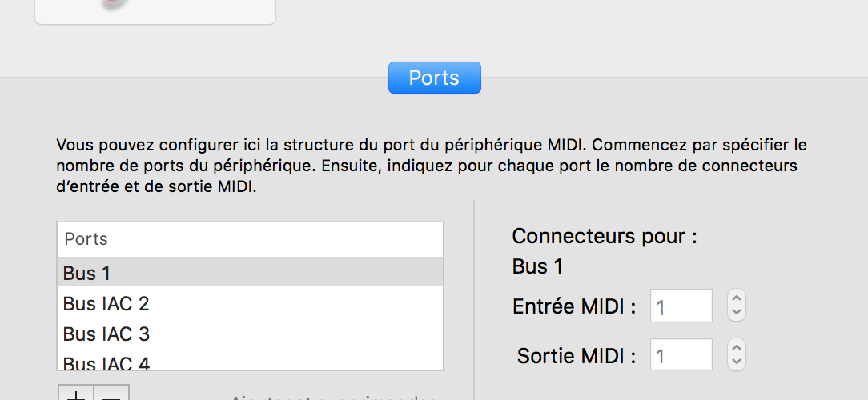Screen dimensions: 868x400
Task: Click the Bus 1 name under Connecteurs
Action: (x=537, y=266)
